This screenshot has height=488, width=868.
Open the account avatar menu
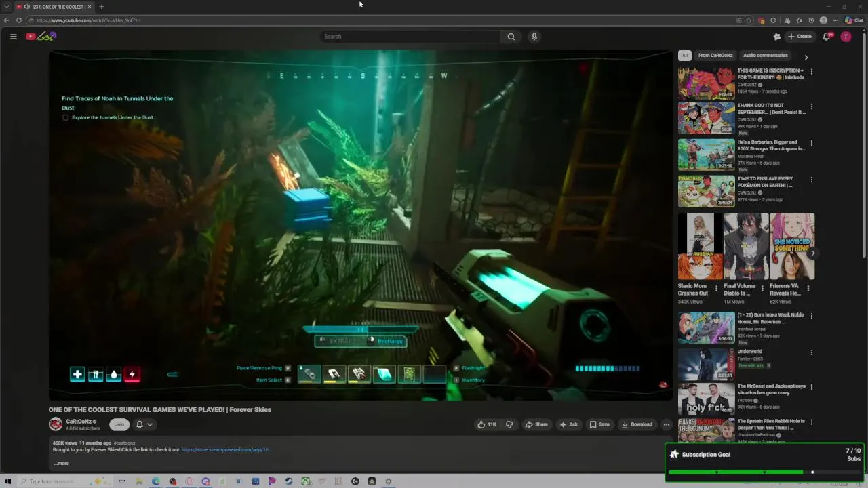click(x=846, y=37)
